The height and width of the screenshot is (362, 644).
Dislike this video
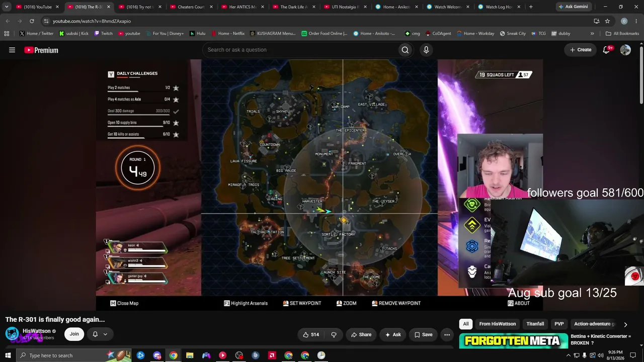tap(334, 334)
